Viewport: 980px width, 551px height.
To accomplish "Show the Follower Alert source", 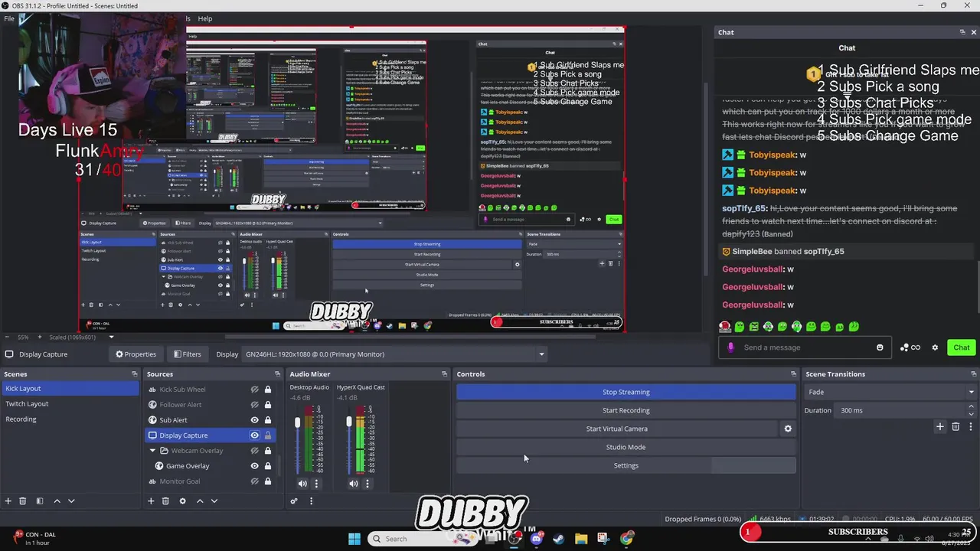I will tap(255, 405).
